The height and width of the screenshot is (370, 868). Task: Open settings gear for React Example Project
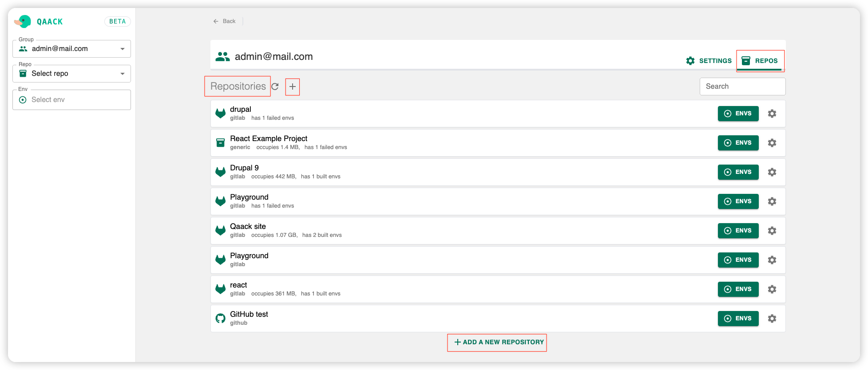[772, 143]
